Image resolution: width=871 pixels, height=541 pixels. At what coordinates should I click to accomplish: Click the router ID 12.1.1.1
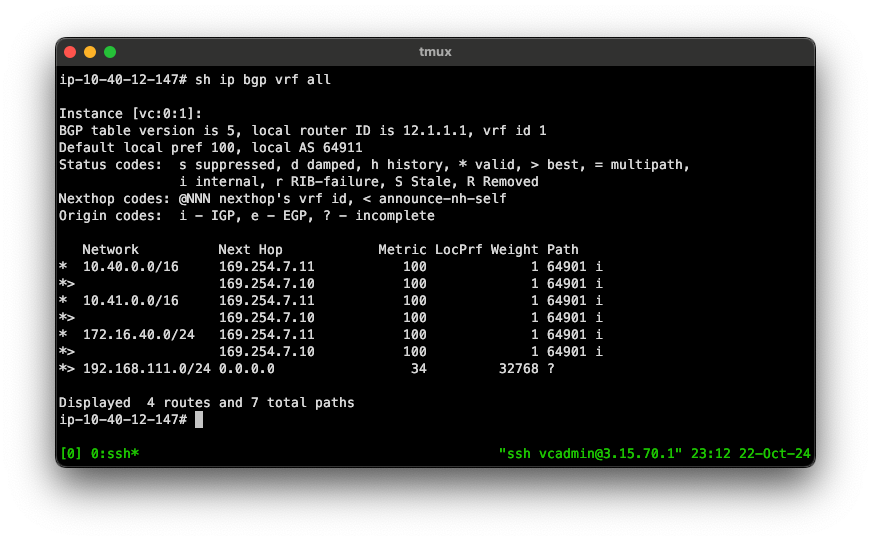[435, 131]
